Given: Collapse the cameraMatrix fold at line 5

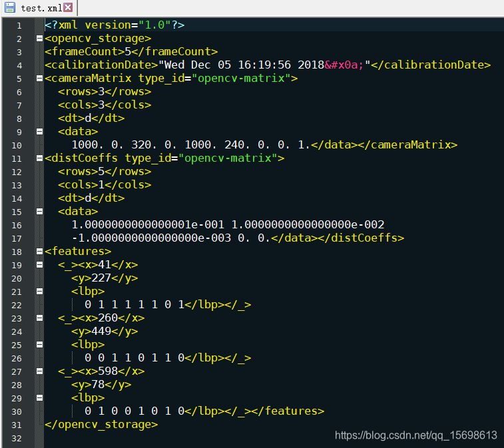Looking at the screenshot, I should [x=39, y=79].
